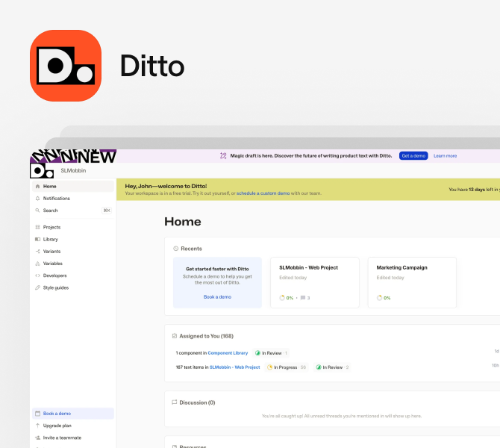Click the Ditto logo above the sidebar

coord(42,171)
